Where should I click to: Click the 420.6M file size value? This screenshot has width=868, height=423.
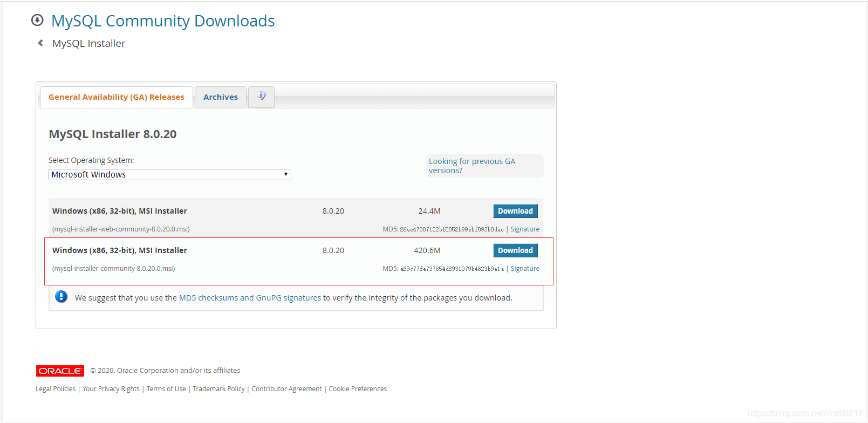[x=427, y=250]
